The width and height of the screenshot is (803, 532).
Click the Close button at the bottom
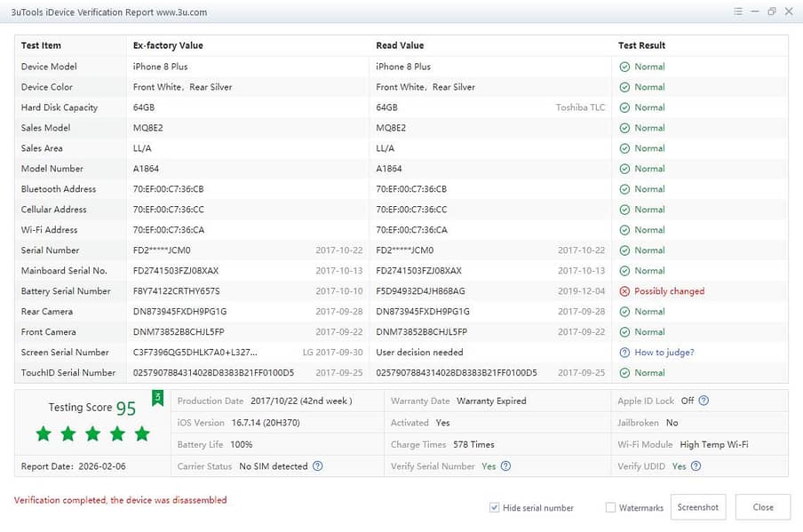762,507
